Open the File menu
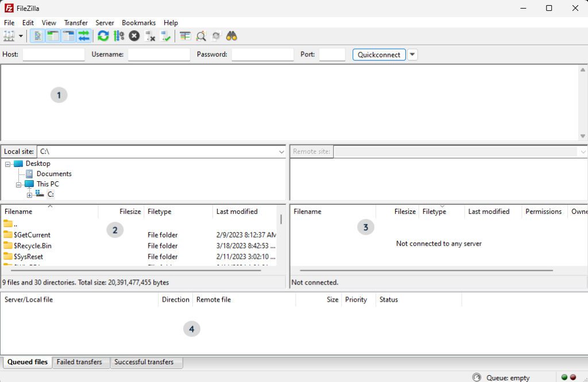This screenshot has height=382, width=588. point(9,23)
